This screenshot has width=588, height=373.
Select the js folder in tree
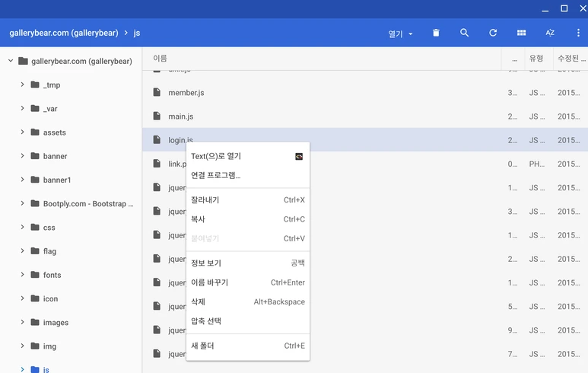[x=46, y=369]
